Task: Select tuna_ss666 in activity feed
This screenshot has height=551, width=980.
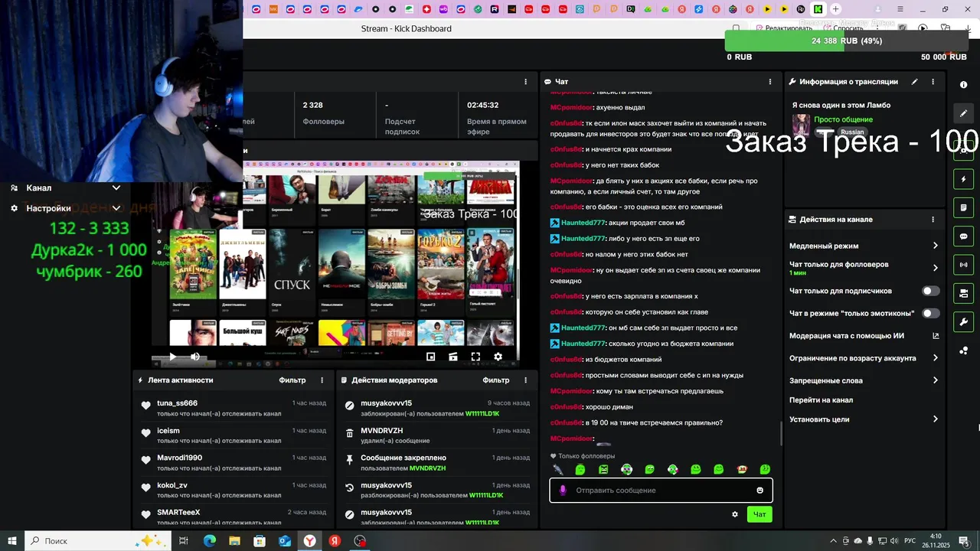Action: tap(177, 403)
